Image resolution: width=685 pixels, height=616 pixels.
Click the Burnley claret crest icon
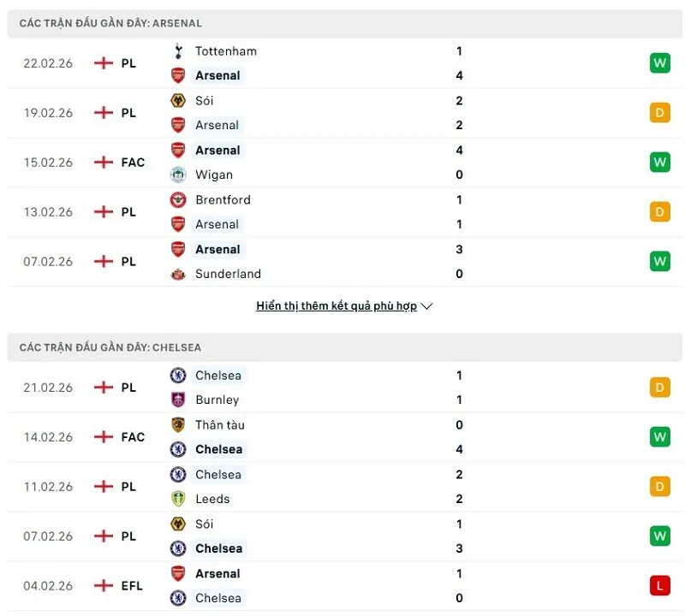(x=179, y=400)
